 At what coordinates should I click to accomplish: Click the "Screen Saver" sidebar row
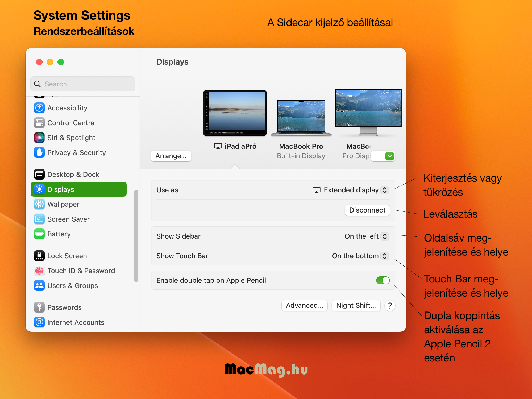[x=79, y=219]
